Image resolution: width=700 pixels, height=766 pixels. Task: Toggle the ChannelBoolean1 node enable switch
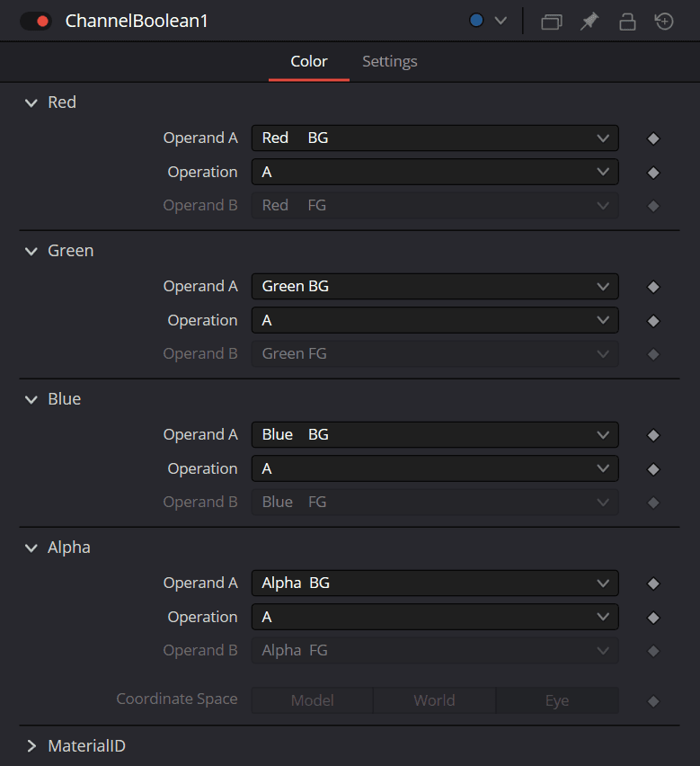click(x=35, y=21)
